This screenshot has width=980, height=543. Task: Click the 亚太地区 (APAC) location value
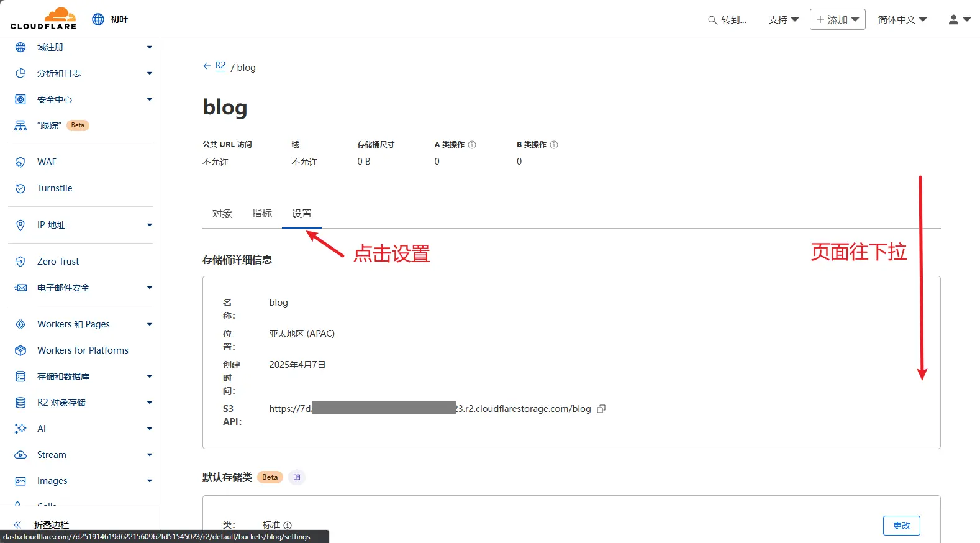tap(302, 334)
